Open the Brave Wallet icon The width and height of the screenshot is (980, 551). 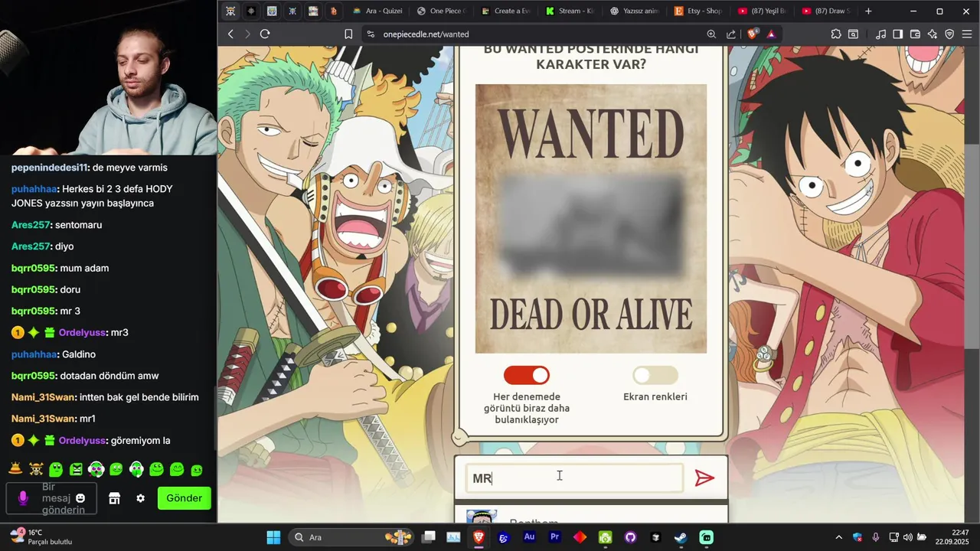[915, 34]
